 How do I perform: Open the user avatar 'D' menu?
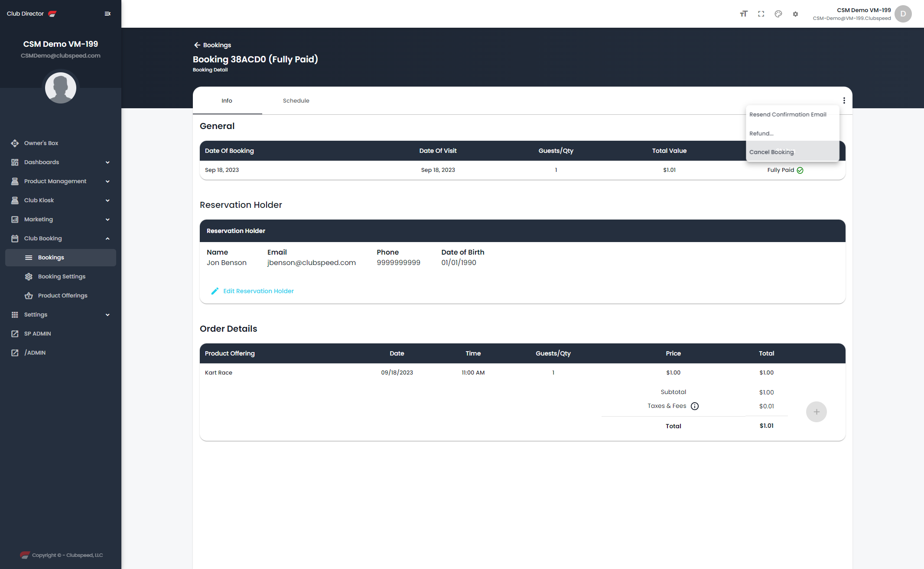[x=903, y=14]
